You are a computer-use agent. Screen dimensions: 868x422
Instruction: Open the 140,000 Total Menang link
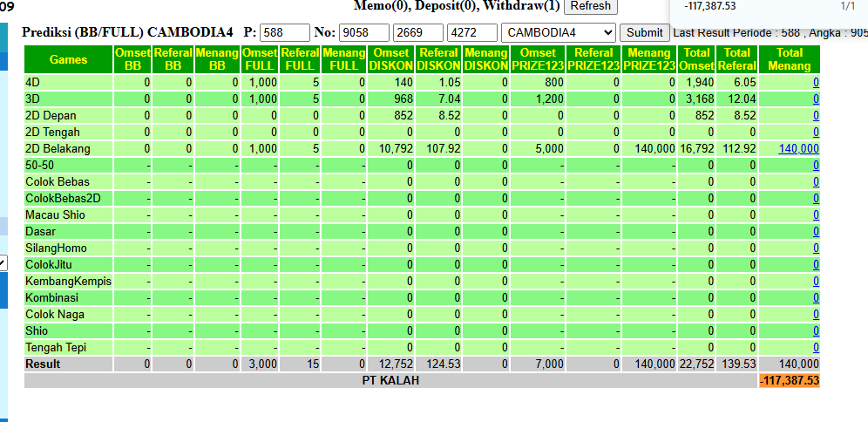pyautogui.click(x=799, y=149)
